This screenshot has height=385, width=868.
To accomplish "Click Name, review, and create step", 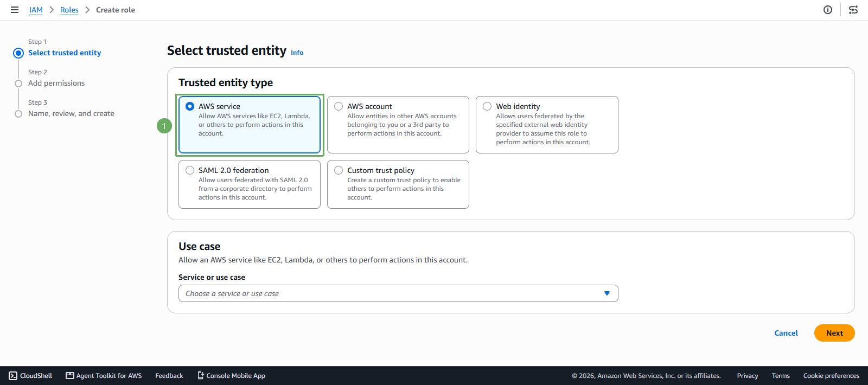I will [x=71, y=113].
